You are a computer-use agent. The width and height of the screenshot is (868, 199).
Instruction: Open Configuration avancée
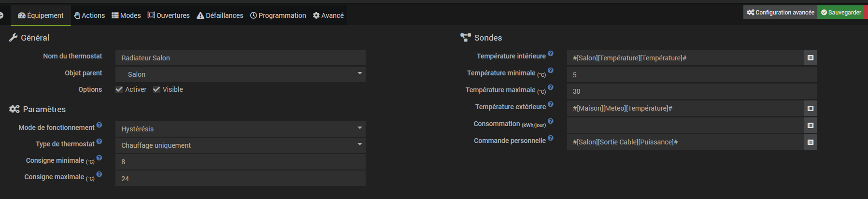[780, 13]
